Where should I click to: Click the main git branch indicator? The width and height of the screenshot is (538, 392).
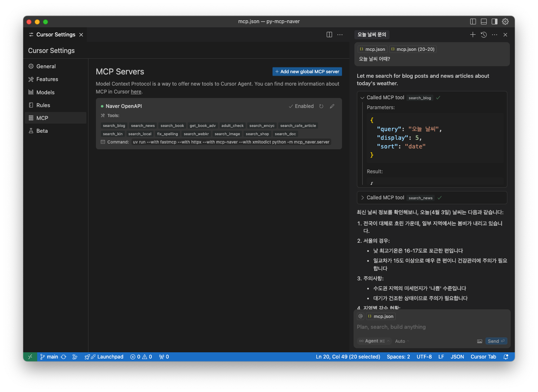click(49, 357)
